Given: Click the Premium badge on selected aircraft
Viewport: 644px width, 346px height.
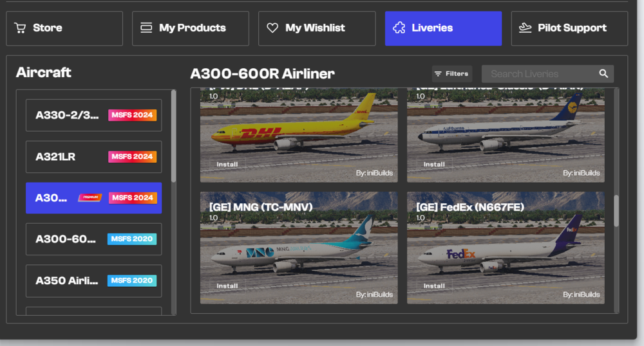Looking at the screenshot, I should click(x=90, y=198).
